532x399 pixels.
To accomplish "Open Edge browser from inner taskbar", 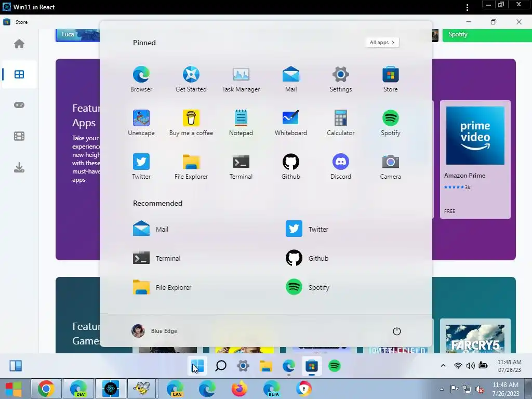I will pos(289,366).
